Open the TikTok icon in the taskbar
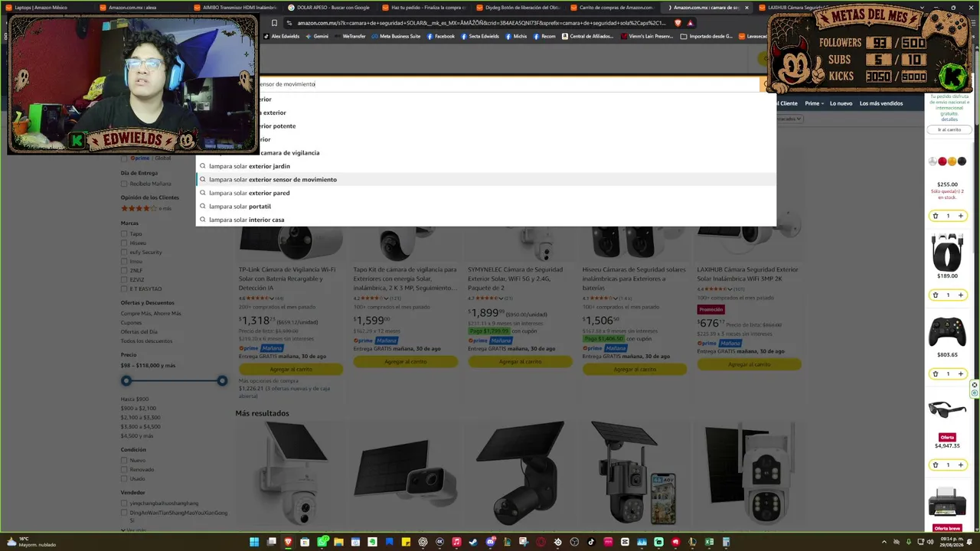This screenshot has height=551, width=980. [x=591, y=542]
